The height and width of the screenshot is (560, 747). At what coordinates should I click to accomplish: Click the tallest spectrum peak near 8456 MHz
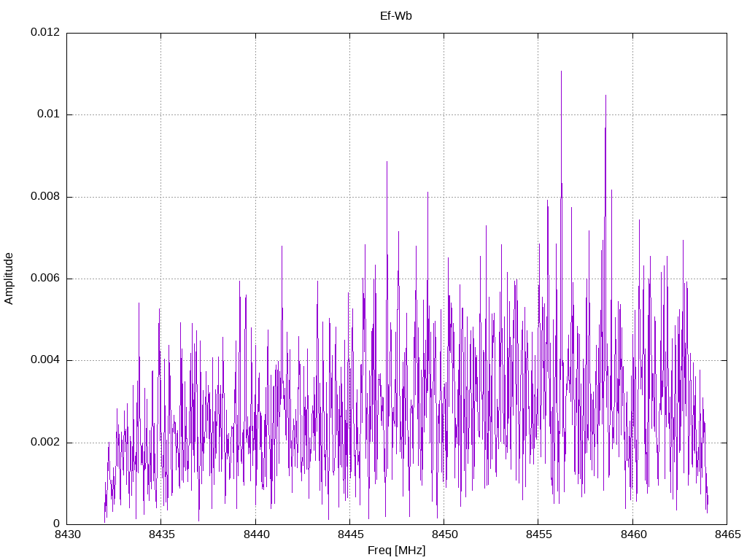[x=561, y=72]
